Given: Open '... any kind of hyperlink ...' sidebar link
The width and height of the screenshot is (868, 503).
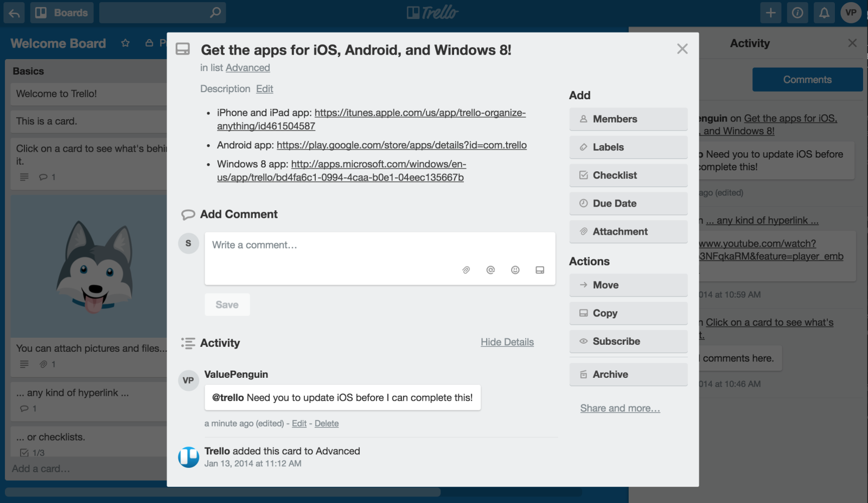Looking at the screenshot, I should point(762,221).
